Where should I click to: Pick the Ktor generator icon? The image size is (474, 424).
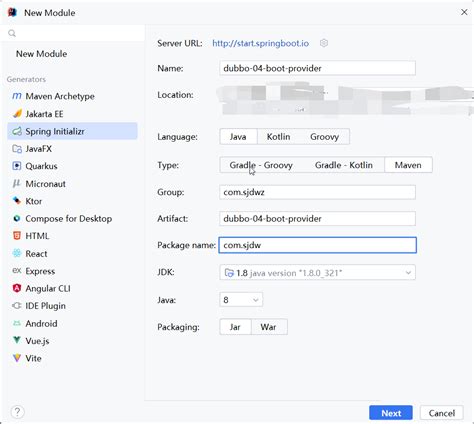point(17,201)
